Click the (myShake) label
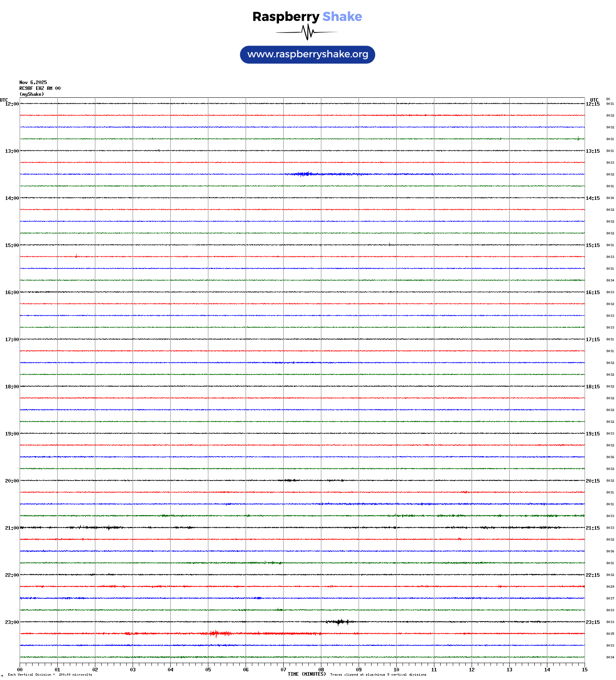616x680 pixels. coord(31,94)
